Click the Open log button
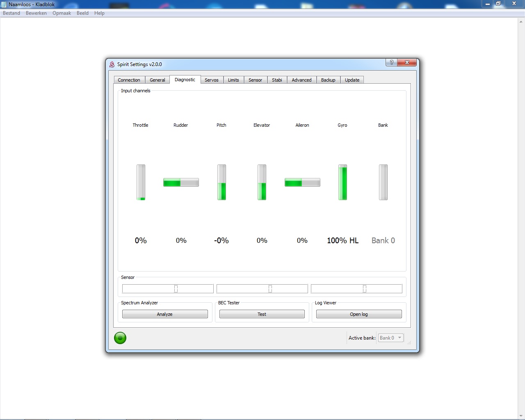525x420 pixels. point(359,314)
